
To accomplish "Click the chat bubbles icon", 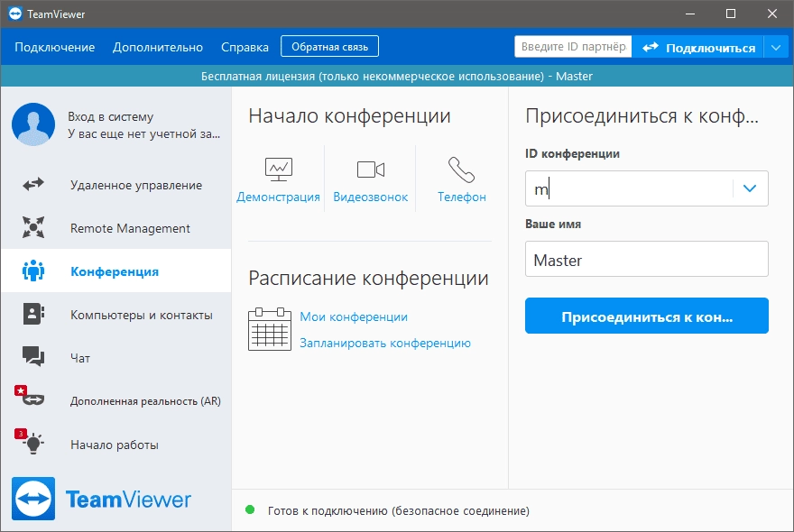I will 33,356.
